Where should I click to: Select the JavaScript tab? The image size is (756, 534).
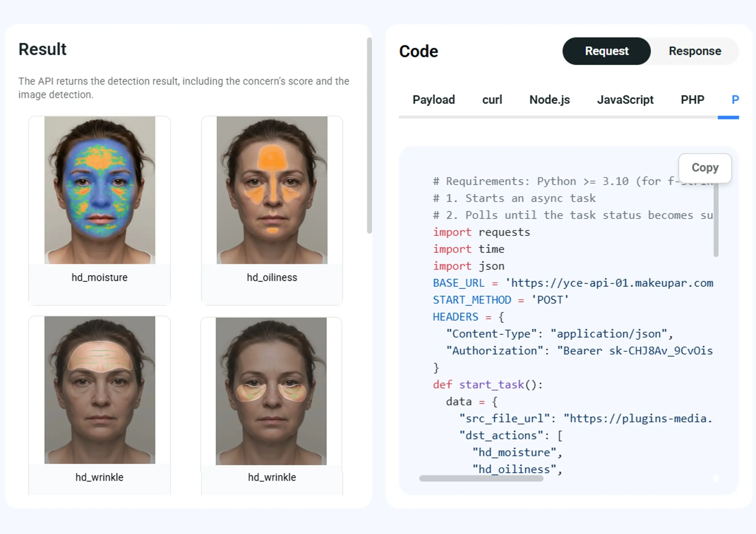(625, 99)
